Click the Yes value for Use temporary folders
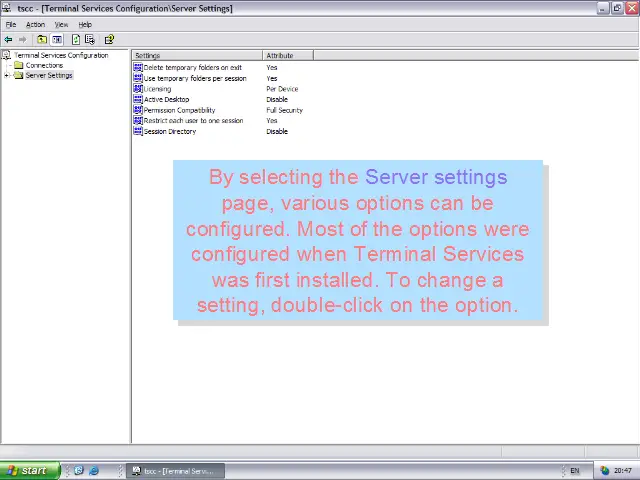 tap(271, 78)
